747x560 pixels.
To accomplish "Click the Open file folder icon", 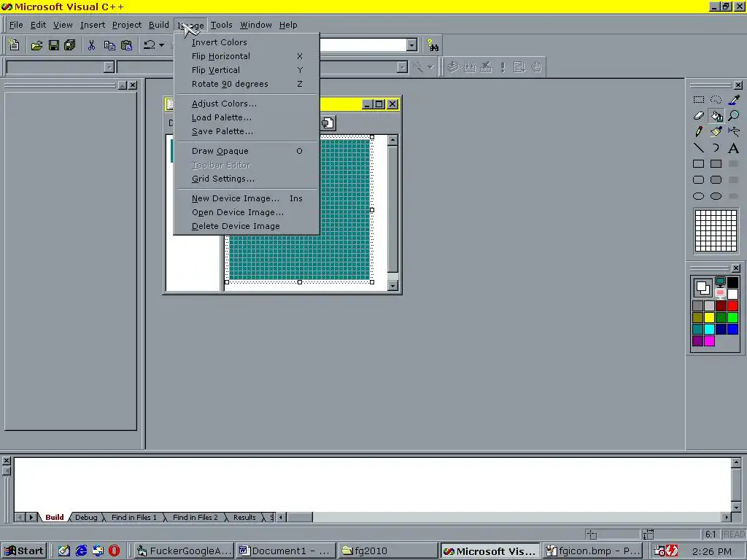I will [x=36, y=45].
